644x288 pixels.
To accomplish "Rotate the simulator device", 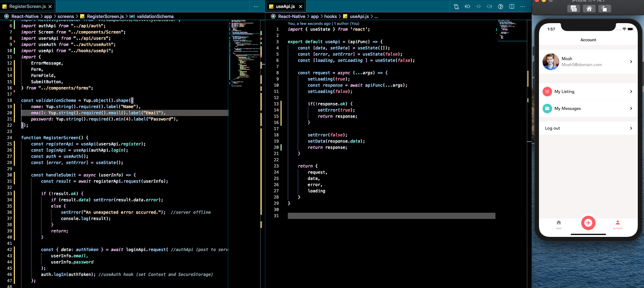I will point(604,9).
